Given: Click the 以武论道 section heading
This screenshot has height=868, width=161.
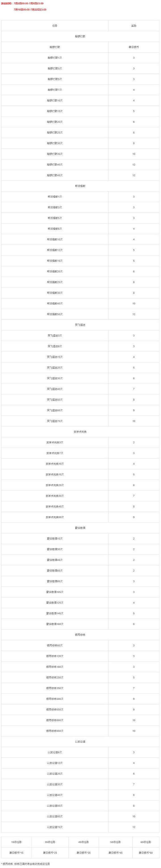Looking at the screenshot, I should [x=80, y=742].
